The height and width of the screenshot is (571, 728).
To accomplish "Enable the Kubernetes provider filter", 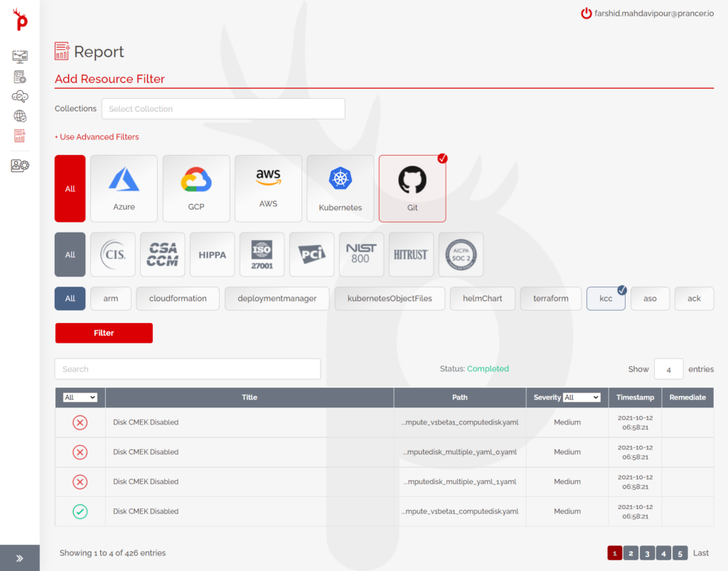I will tap(340, 188).
